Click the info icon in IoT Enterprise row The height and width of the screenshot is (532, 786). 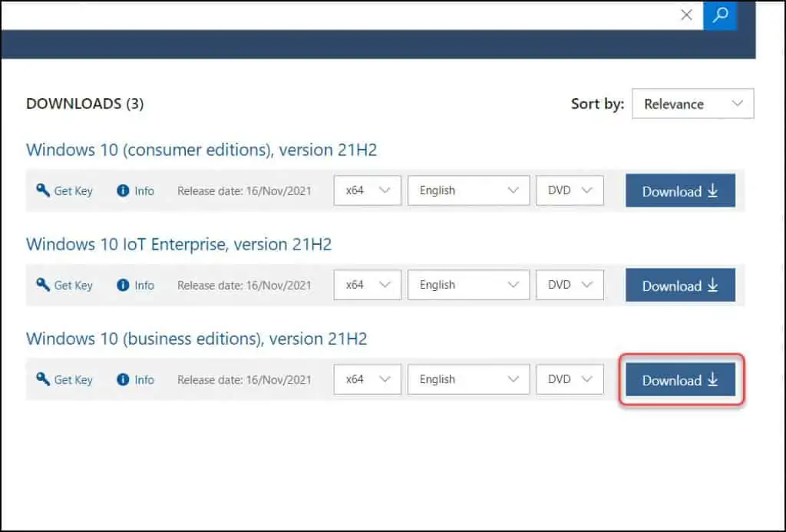tap(123, 285)
